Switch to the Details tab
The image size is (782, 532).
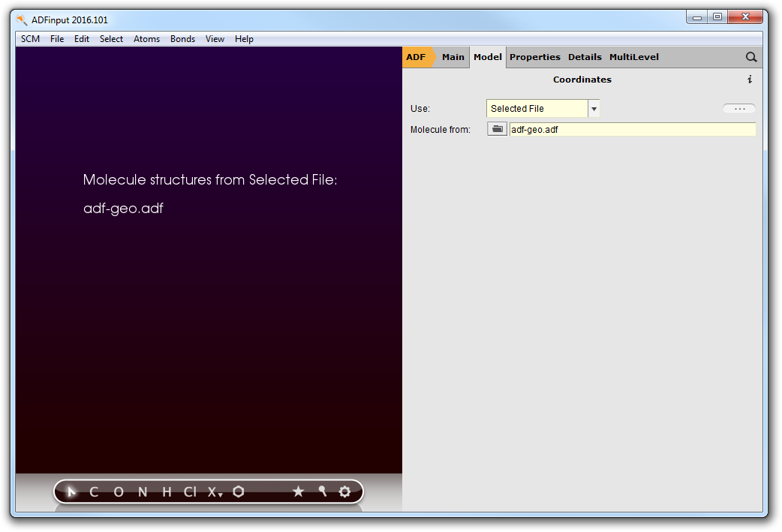585,57
